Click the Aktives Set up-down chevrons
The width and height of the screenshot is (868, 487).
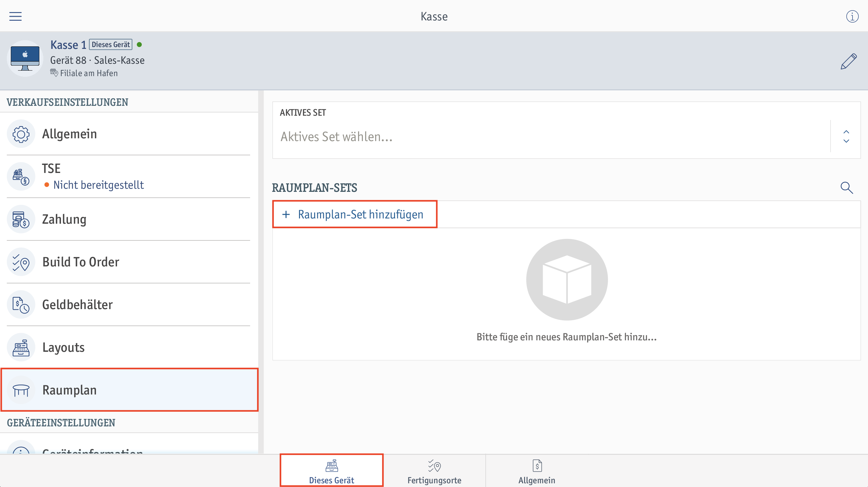(846, 136)
